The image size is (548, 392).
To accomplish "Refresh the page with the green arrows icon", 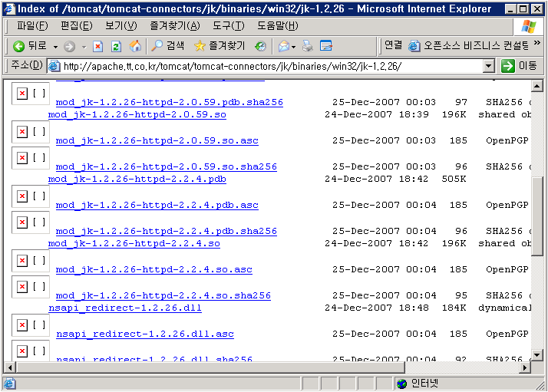I will pos(116,46).
